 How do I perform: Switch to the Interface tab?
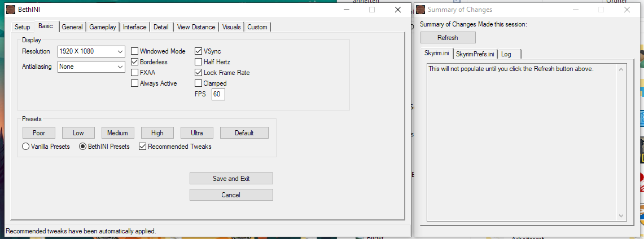(135, 27)
